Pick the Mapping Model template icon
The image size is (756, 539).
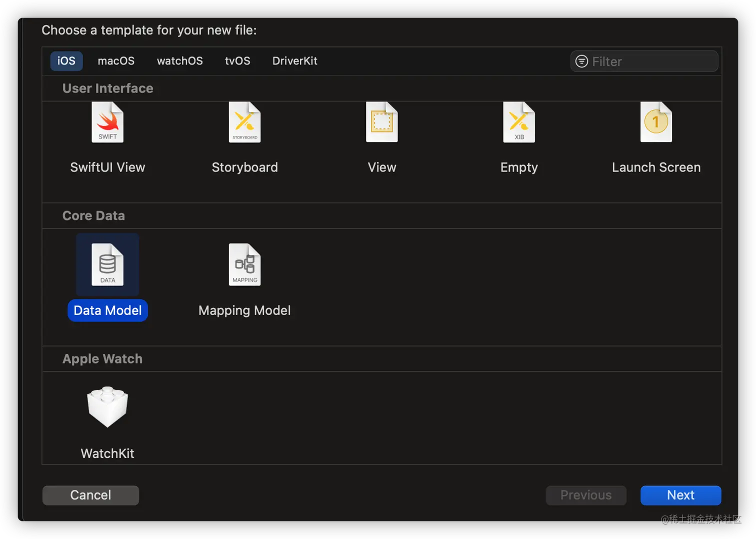click(x=244, y=264)
